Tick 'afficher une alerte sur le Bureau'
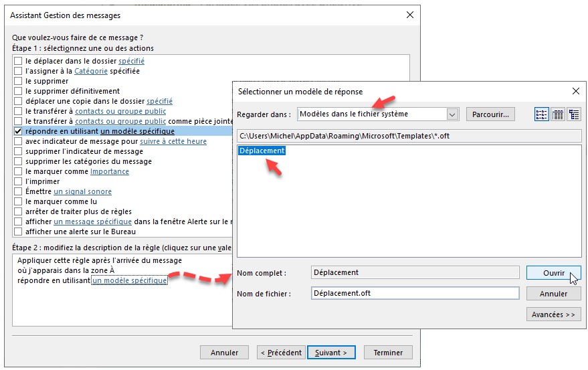This screenshot has width=588, height=370. (x=18, y=232)
